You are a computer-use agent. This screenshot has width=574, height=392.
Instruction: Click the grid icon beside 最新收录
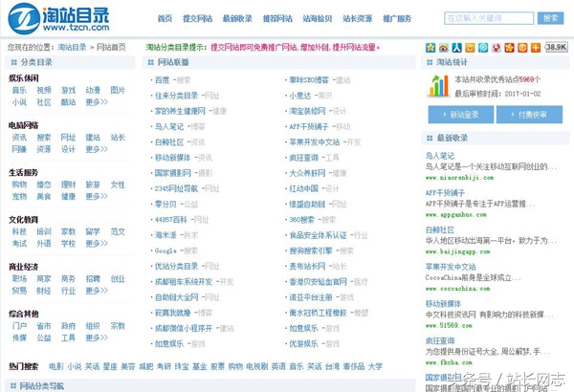[430, 138]
